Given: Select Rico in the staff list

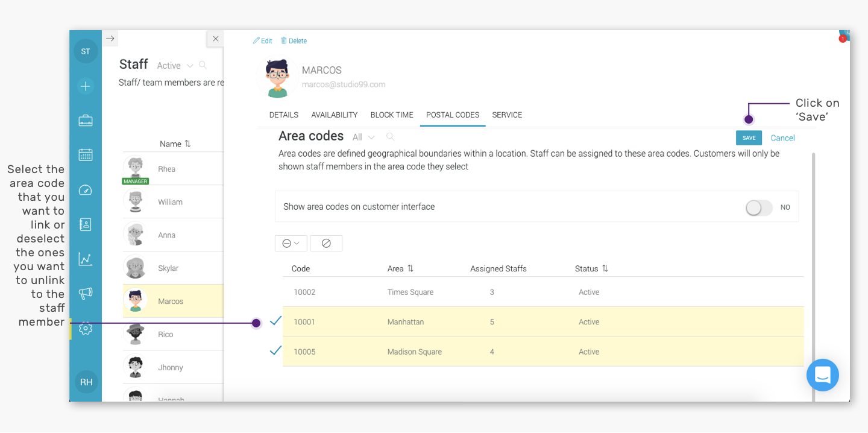Looking at the screenshot, I should click(x=173, y=335).
